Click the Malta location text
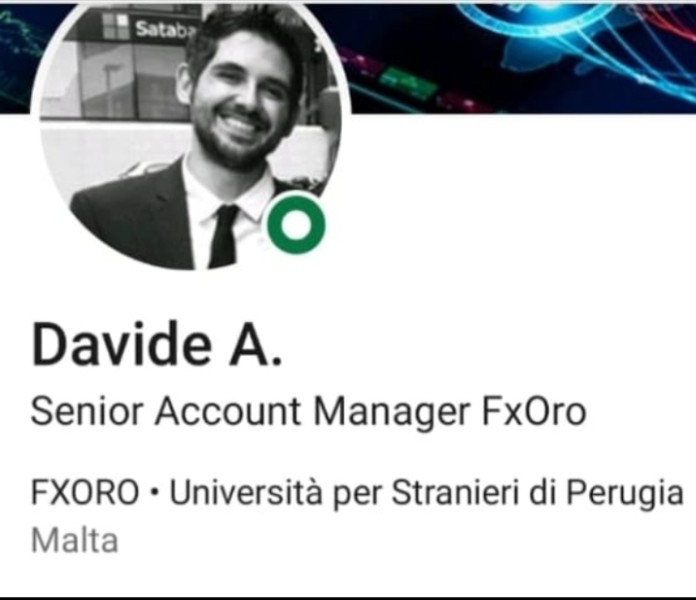Image resolution: width=696 pixels, height=600 pixels. 75,541
